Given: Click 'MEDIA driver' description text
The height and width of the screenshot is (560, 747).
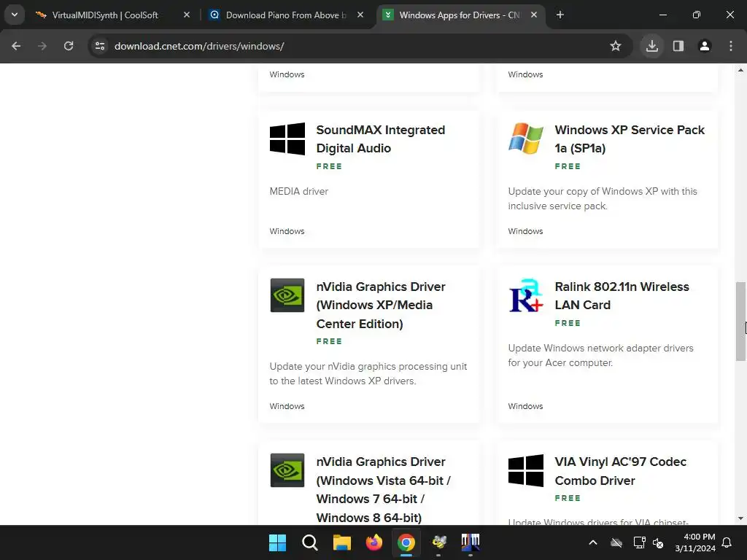Looking at the screenshot, I should [298, 192].
